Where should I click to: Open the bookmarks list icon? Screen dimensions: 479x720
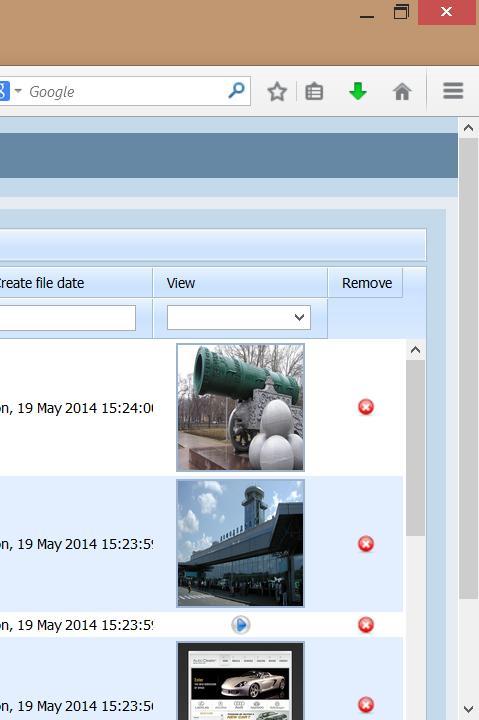click(314, 91)
